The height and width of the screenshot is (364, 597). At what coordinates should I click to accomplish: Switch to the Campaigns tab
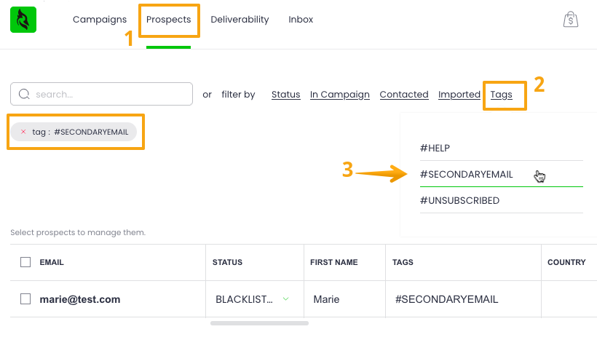coord(100,20)
